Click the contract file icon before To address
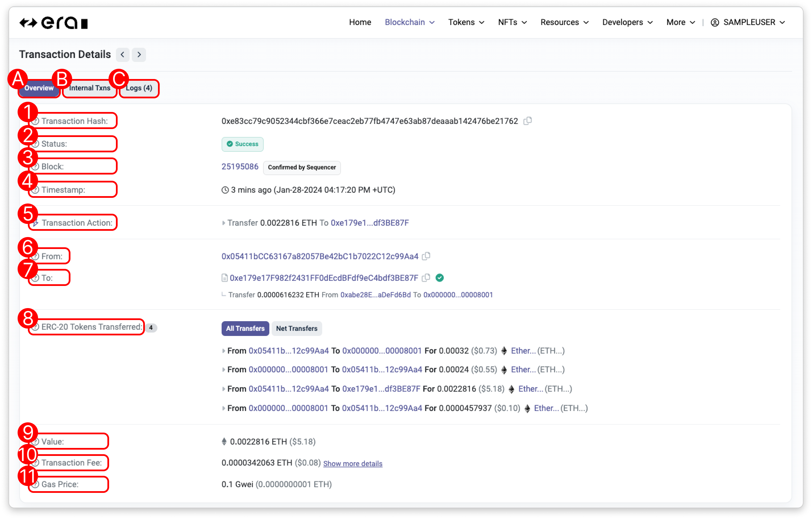 [224, 278]
